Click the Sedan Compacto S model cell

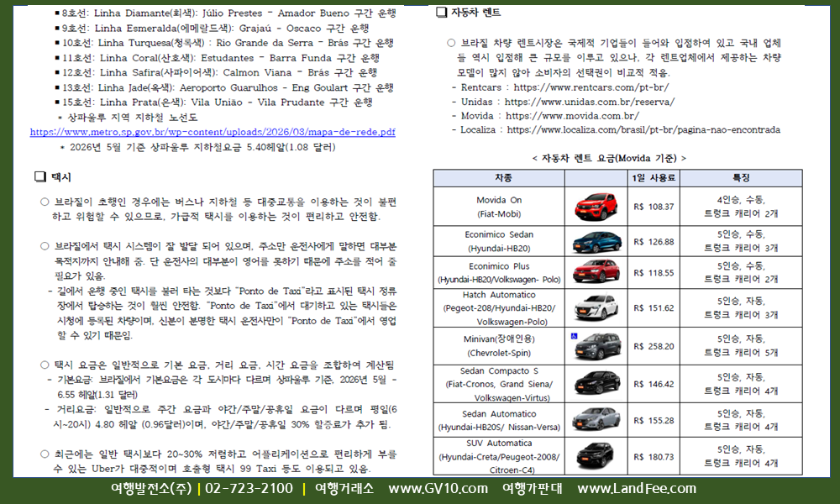[x=499, y=384]
